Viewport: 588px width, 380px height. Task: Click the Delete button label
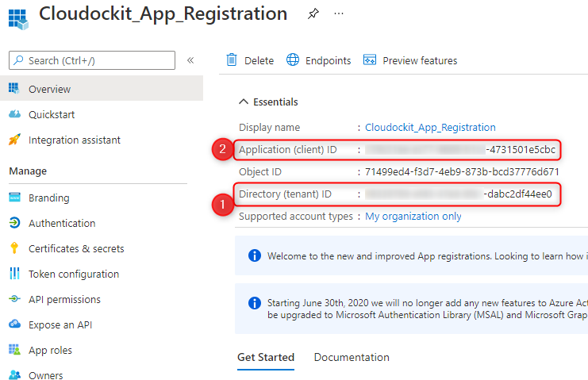(259, 60)
